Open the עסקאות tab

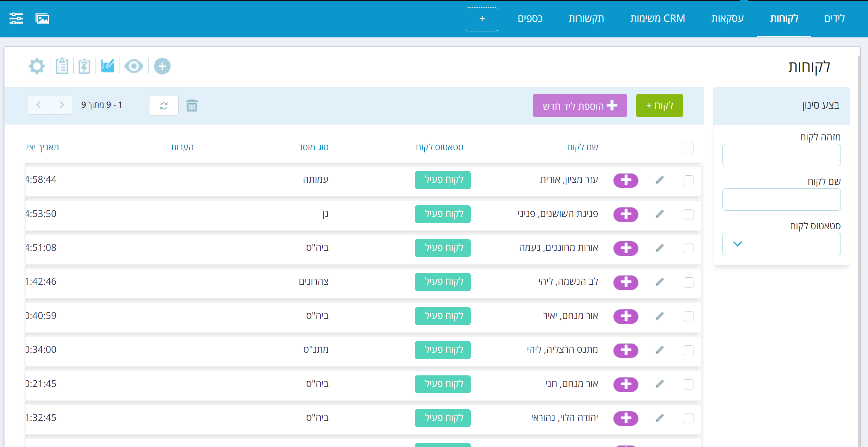(727, 18)
